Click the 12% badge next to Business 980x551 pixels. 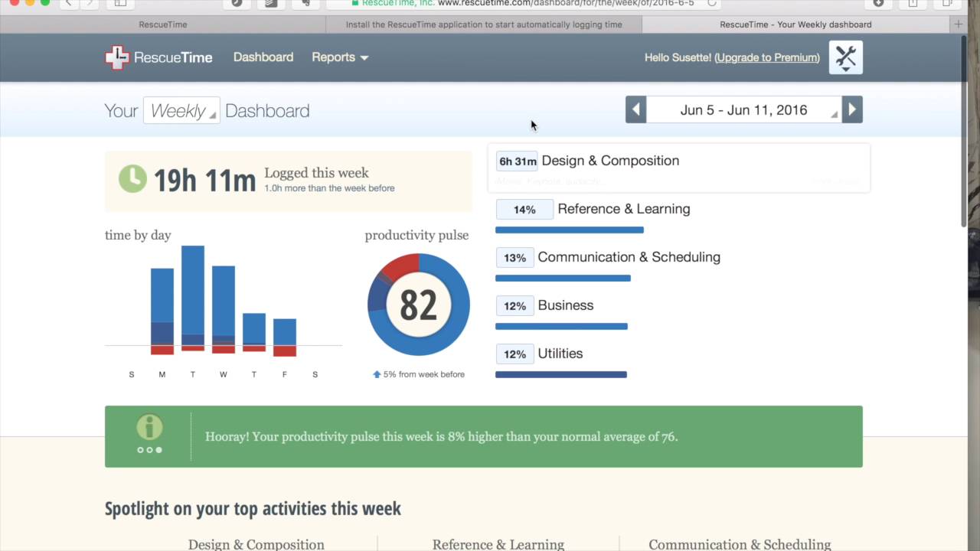(514, 306)
